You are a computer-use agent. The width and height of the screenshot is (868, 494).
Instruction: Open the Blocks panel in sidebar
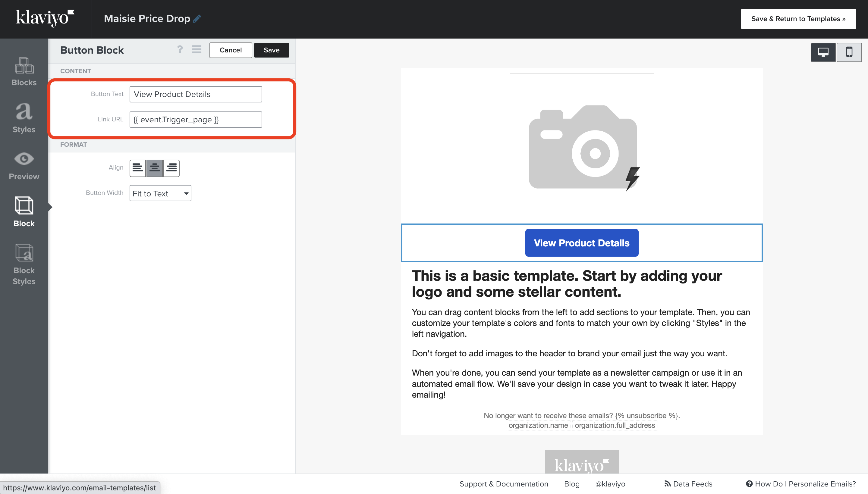tap(24, 72)
